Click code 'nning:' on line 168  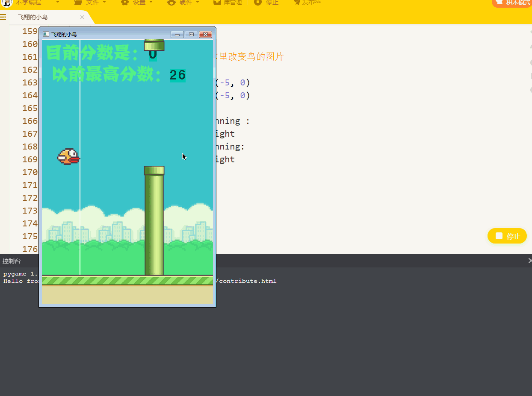(x=231, y=147)
